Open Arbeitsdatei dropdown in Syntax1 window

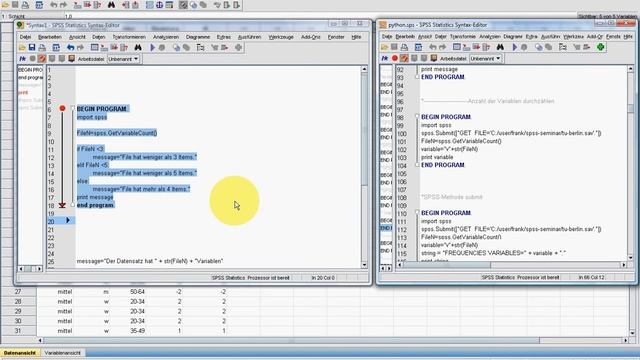click(x=123, y=59)
